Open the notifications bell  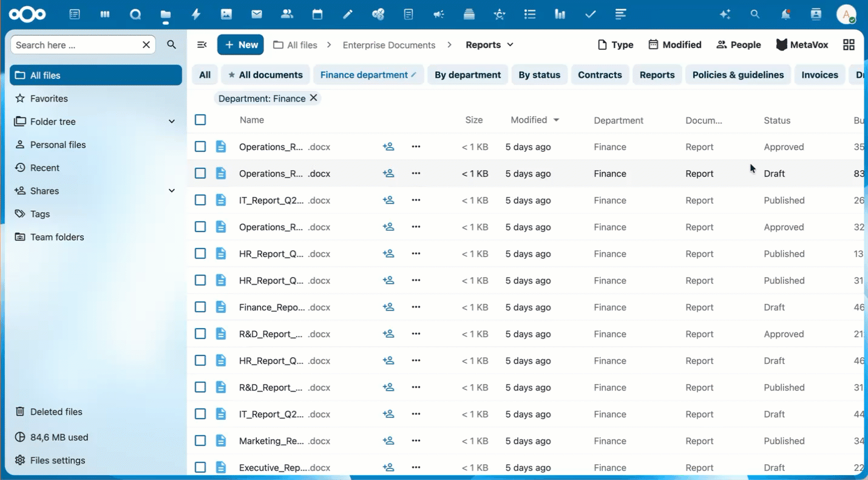tap(785, 13)
